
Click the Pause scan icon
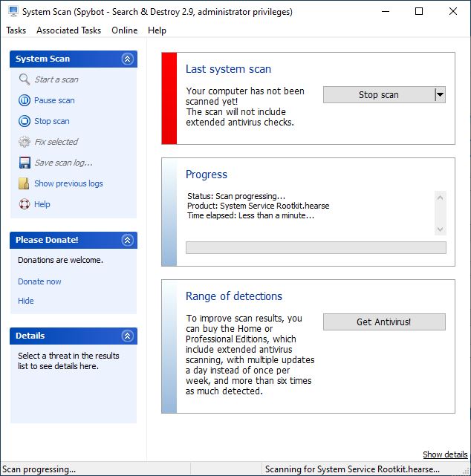(x=25, y=100)
